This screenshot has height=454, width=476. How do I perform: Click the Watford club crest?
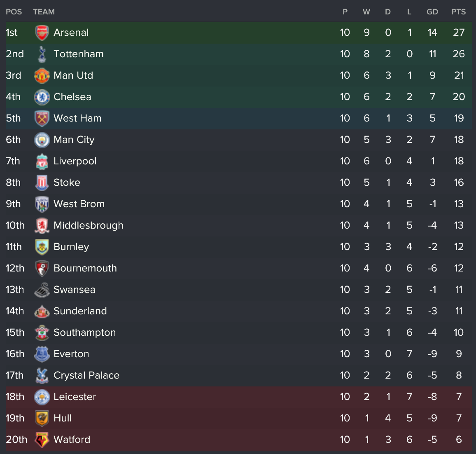(42, 440)
